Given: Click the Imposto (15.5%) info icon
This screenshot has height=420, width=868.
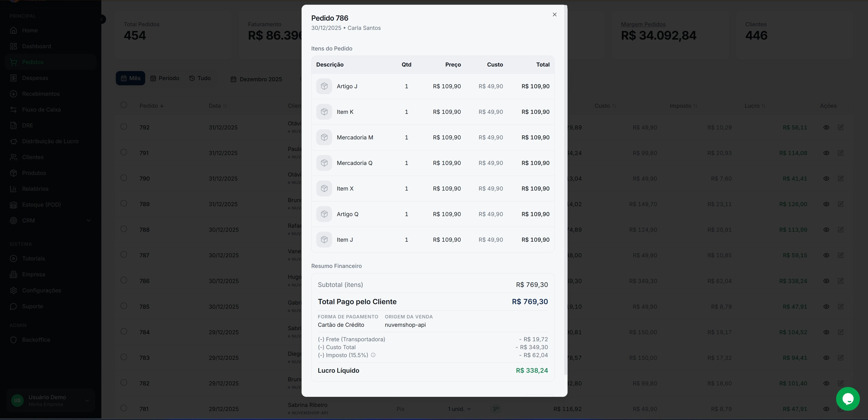Looking at the screenshot, I should tap(373, 355).
